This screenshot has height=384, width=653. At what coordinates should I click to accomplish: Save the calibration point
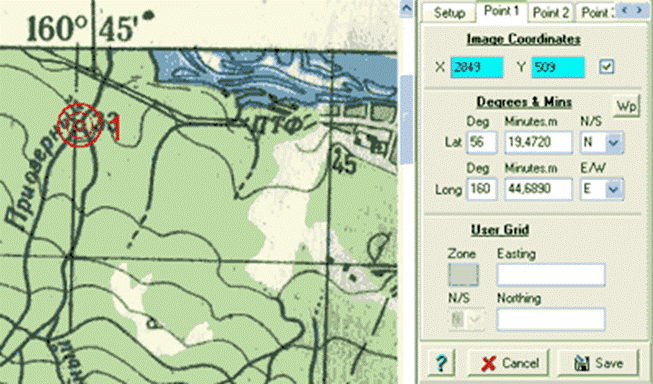[598, 363]
